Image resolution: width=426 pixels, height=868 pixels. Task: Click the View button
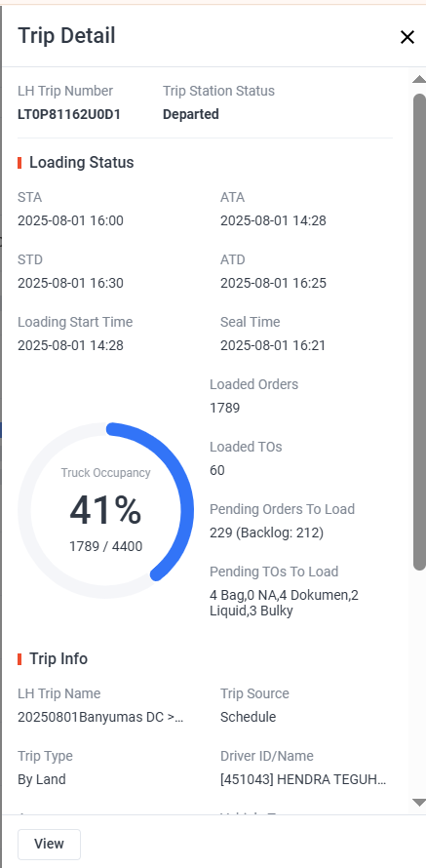point(50,845)
